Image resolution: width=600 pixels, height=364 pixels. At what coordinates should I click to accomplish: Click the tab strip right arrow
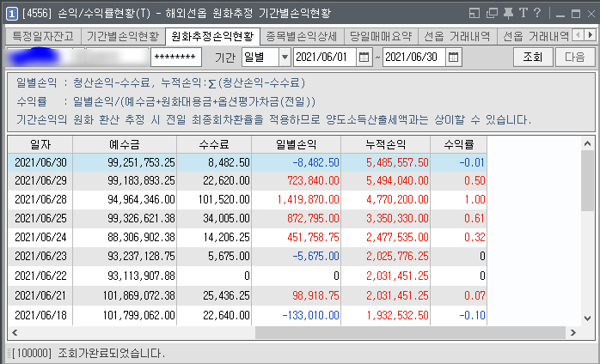pyautogui.click(x=590, y=35)
